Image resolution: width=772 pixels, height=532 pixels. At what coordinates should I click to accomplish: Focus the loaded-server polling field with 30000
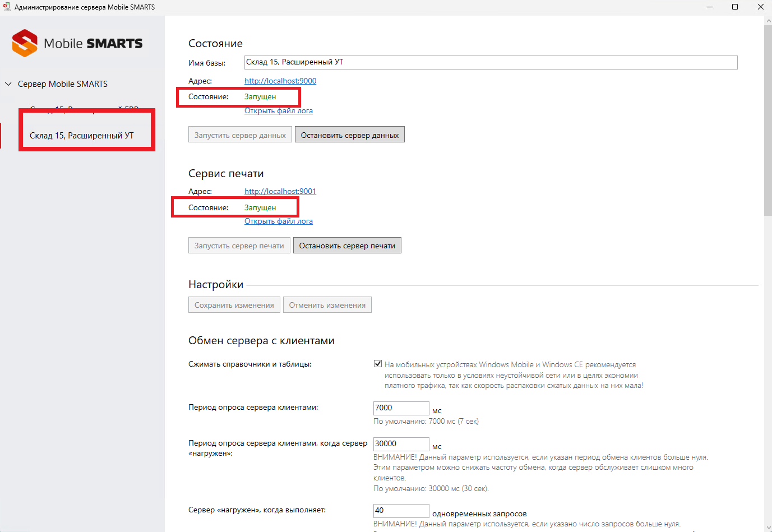(x=401, y=444)
